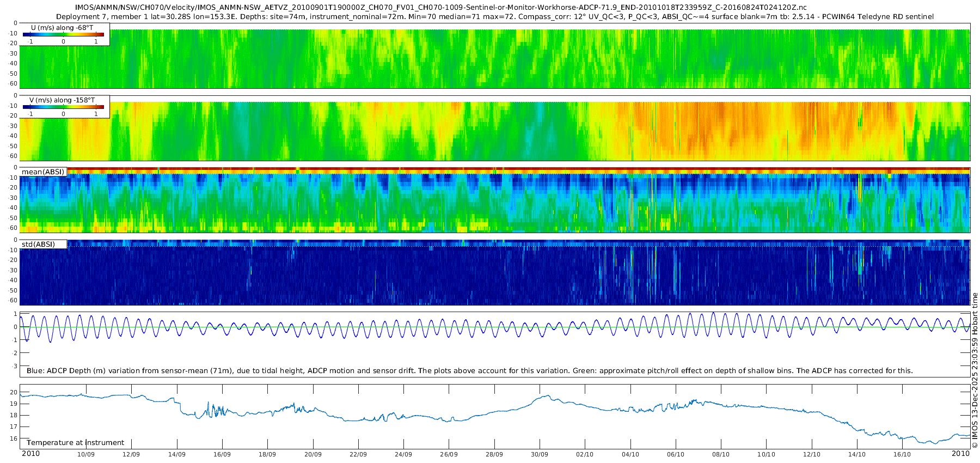Click the 2010 year label at axis start
The width and height of the screenshot is (980, 463).
pyautogui.click(x=30, y=454)
